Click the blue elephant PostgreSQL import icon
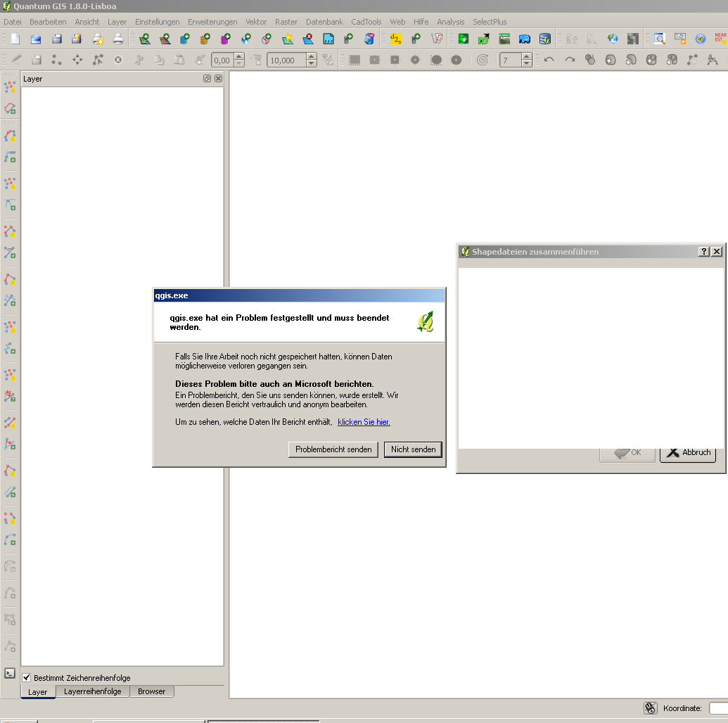728x723 pixels. click(524, 39)
